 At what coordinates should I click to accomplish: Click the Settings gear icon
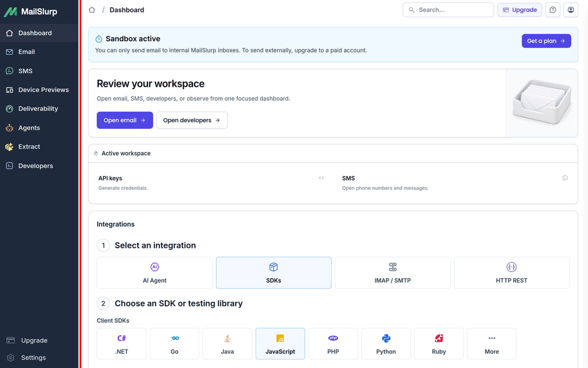point(10,358)
